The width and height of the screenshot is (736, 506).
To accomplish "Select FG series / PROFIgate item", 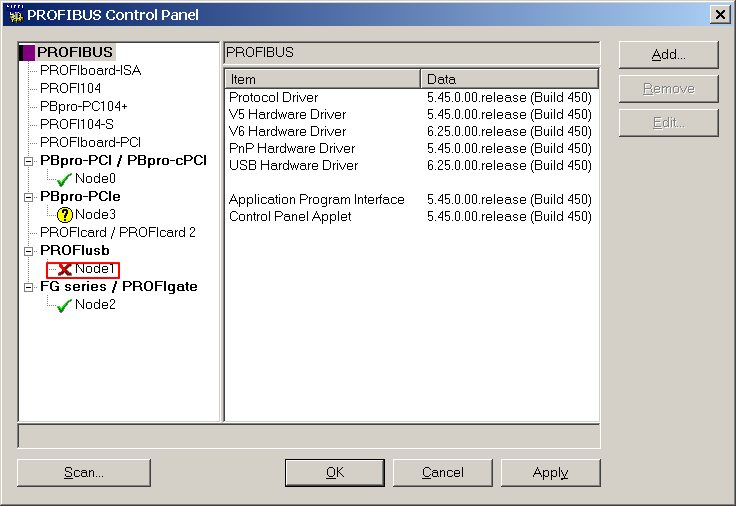I will tap(119, 286).
